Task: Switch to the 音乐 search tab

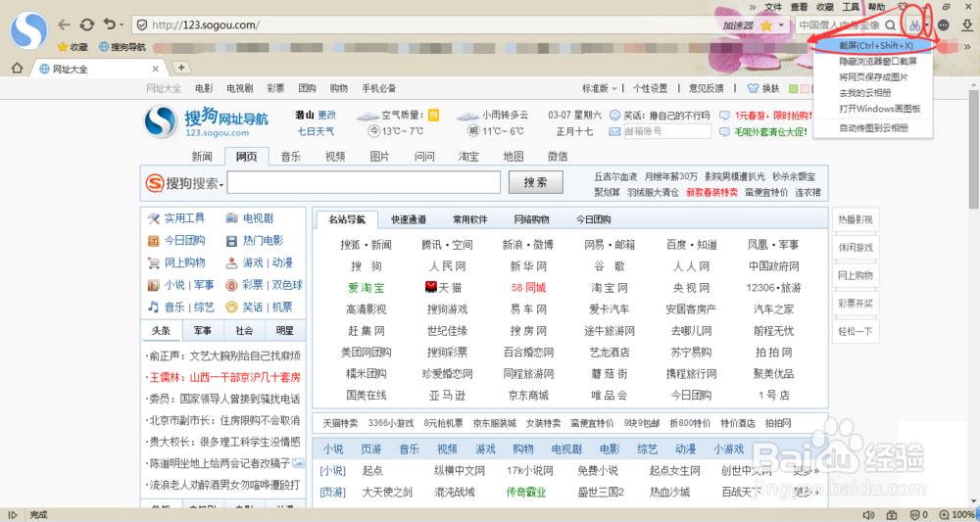Action: (291, 156)
